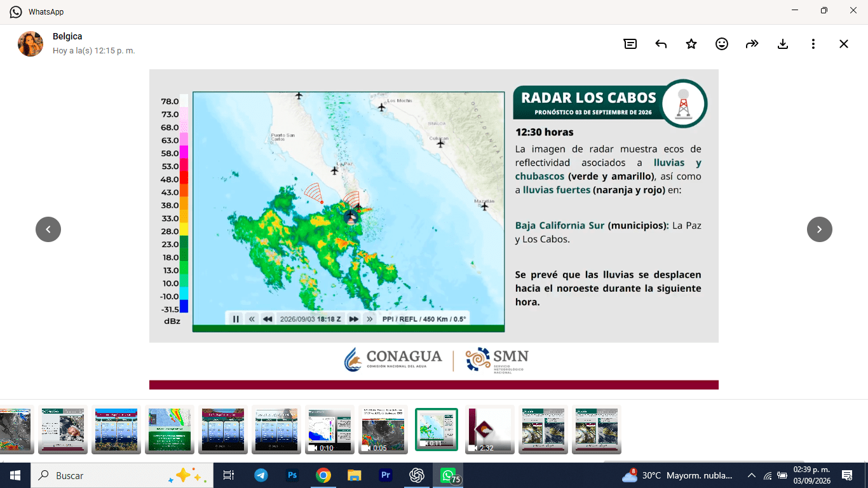Click Belgica's profile picture

[31, 44]
